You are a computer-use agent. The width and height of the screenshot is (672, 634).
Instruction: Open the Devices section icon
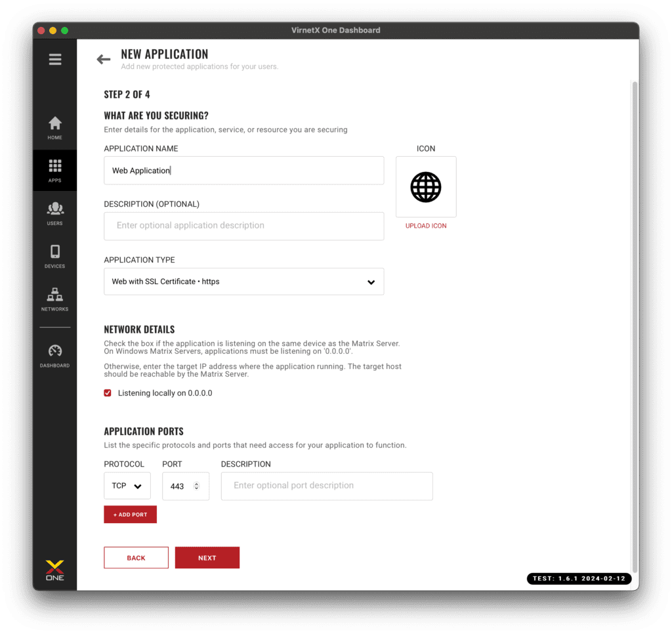(x=55, y=257)
